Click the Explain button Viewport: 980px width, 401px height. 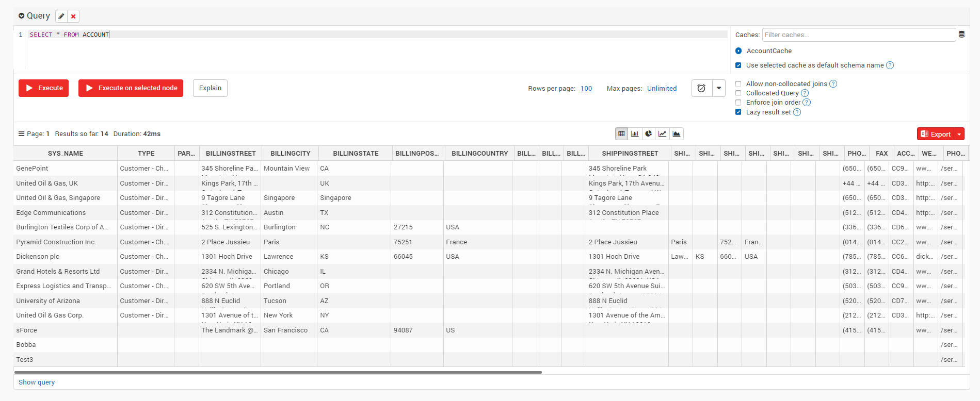point(210,88)
